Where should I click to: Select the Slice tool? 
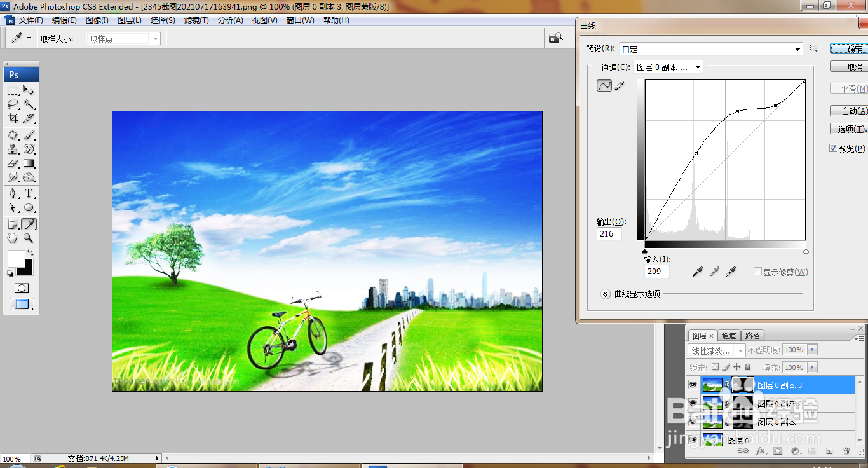(29, 118)
